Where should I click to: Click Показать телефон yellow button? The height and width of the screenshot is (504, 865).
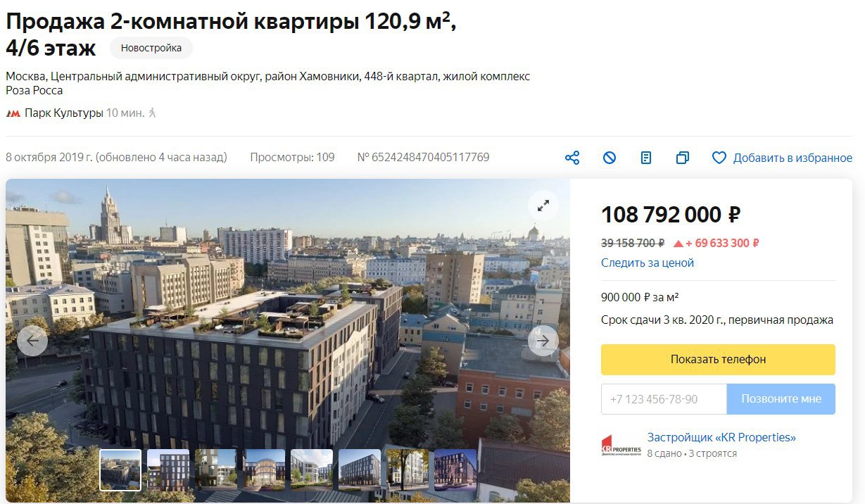click(x=718, y=359)
